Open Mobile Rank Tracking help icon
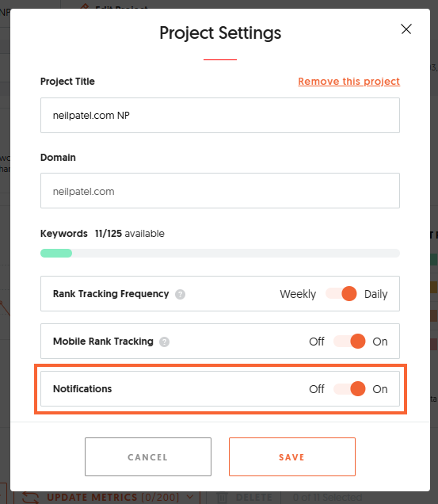The width and height of the screenshot is (438, 504). coord(164,342)
